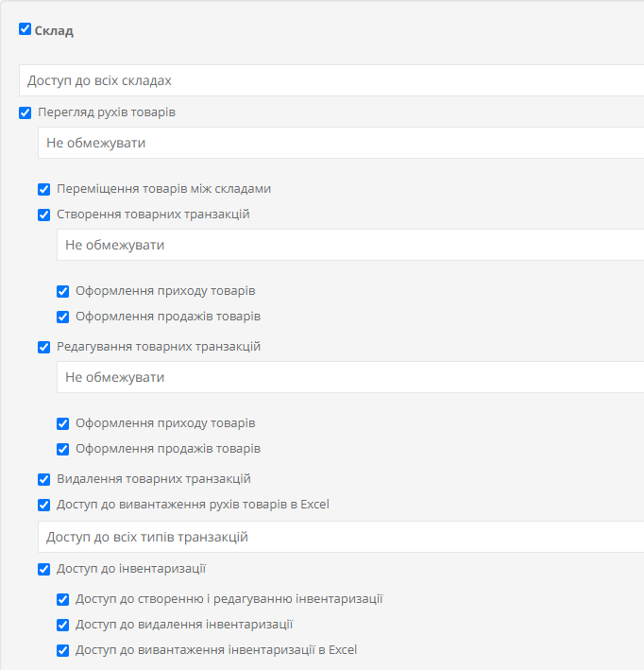Disable Переміщення товарів між складами

tap(43, 189)
